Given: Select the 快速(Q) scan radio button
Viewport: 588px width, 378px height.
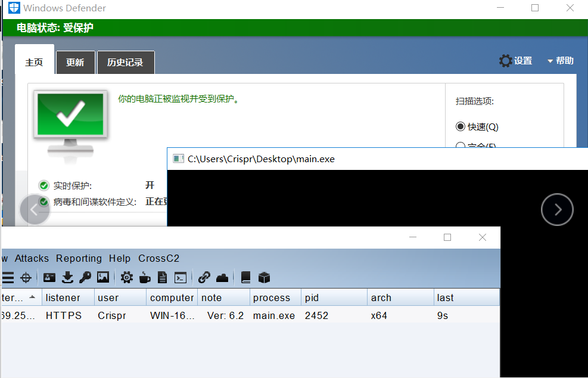Looking at the screenshot, I should click(460, 126).
